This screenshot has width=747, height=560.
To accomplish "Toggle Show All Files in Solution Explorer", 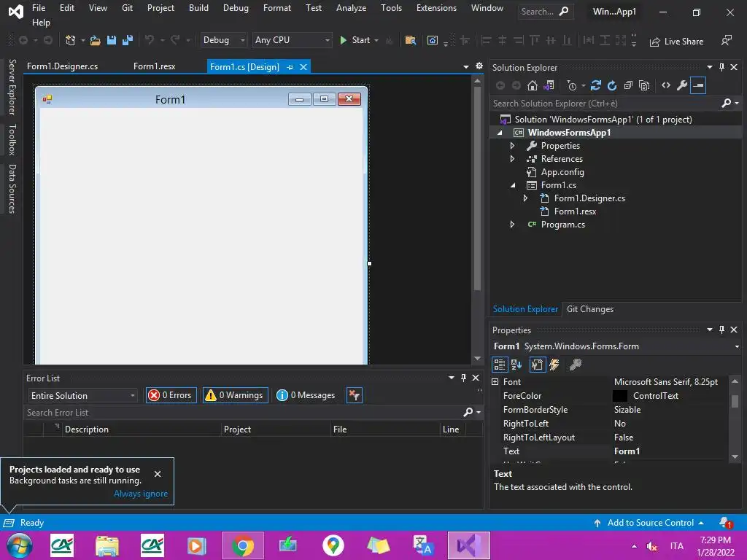I will coord(644,85).
